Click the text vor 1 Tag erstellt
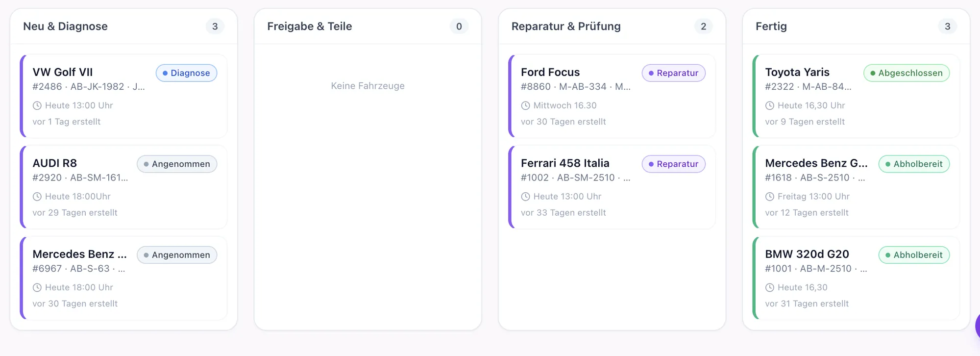Image resolution: width=980 pixels, height=356 pixels. point(67,122)
